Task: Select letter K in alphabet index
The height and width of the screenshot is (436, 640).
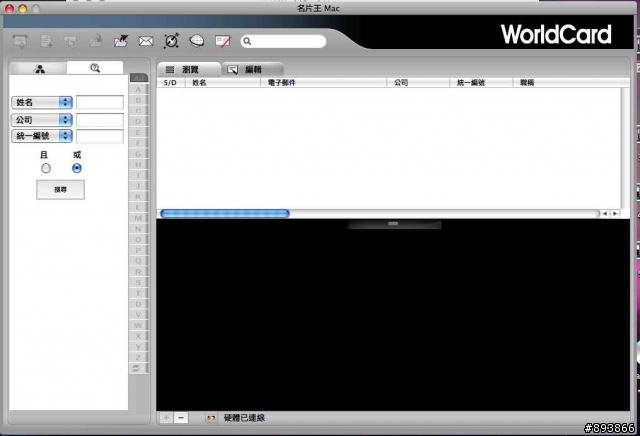Action: pyautogui.click(x=138, y=197)
